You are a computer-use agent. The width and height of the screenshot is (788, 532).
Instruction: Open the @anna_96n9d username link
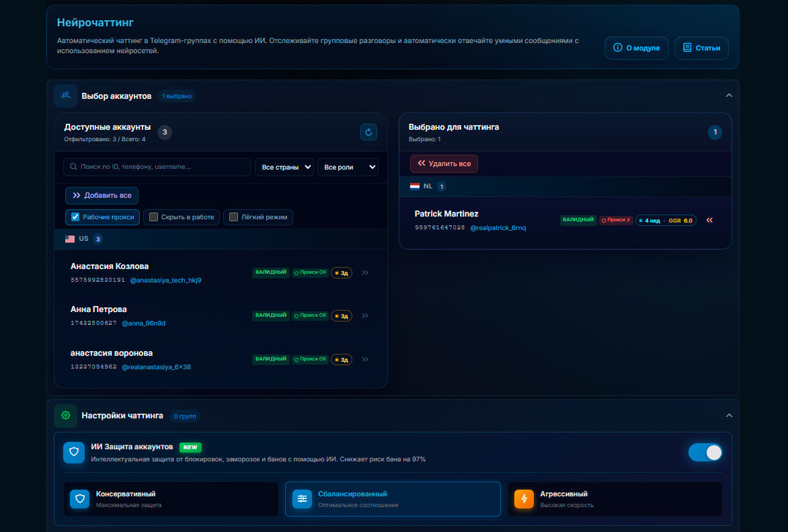click(x=144, y=324)
